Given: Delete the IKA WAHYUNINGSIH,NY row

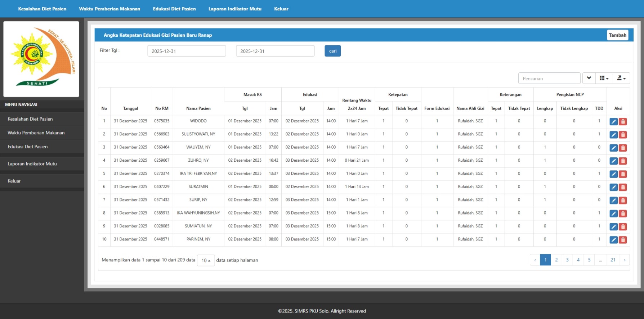Looking at the screenshot, I should click(623, 214).
